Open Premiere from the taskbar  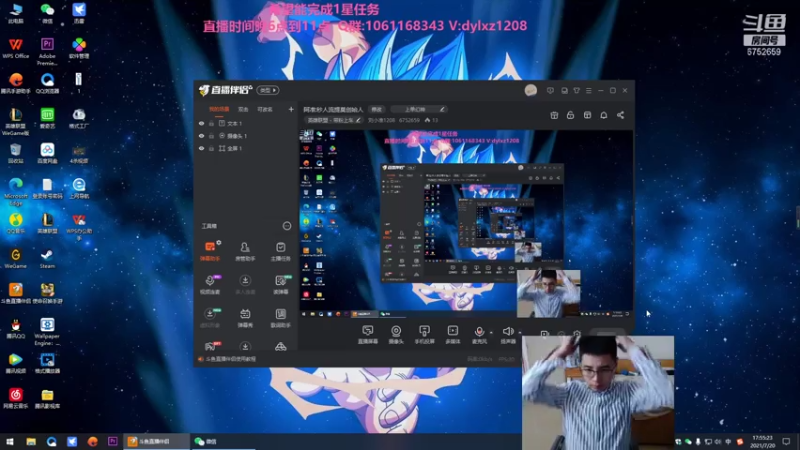point(113,441)
